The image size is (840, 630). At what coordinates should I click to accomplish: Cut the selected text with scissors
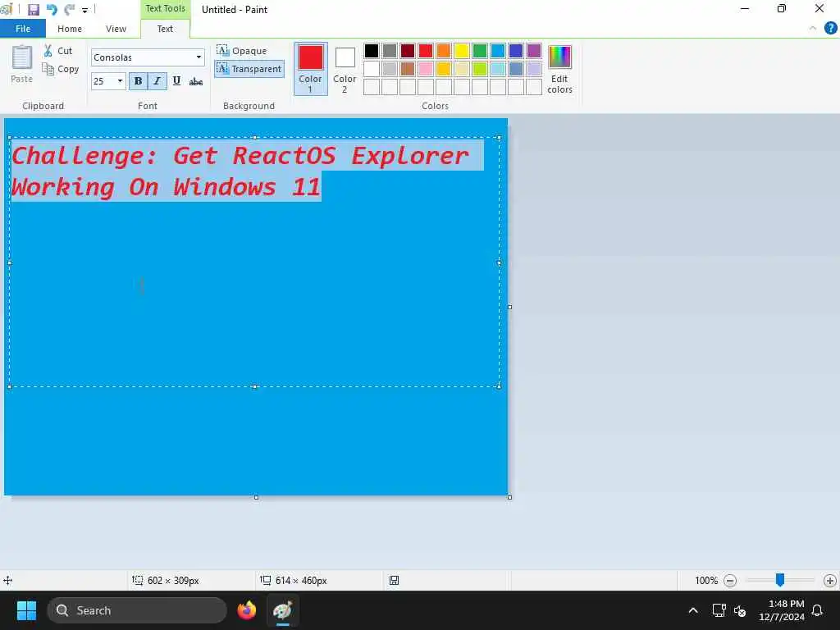coord(58,51)
